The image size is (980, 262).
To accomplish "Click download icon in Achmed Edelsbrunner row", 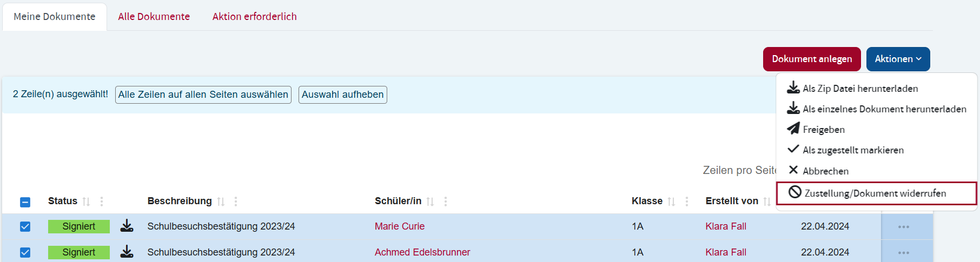I will coord(127,252).
